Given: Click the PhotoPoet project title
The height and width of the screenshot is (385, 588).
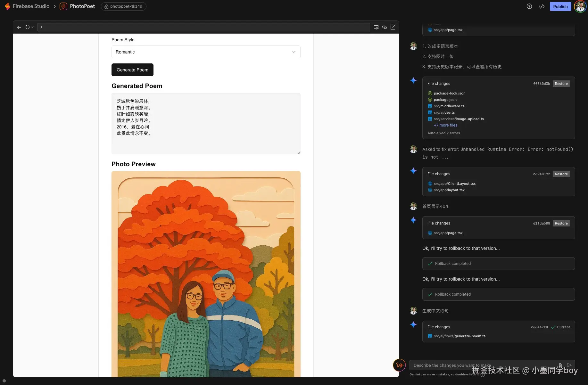Looking at the screenshot, I should (82, 6).
